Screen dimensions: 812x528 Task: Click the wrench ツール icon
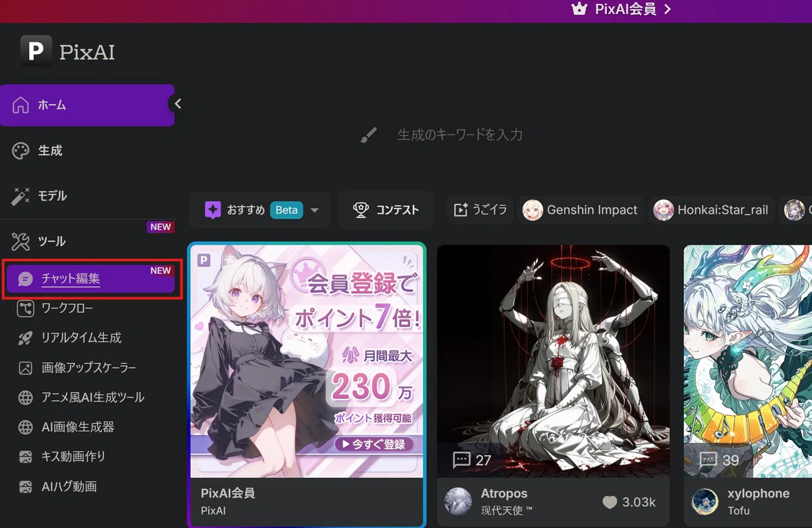point(21,241)
